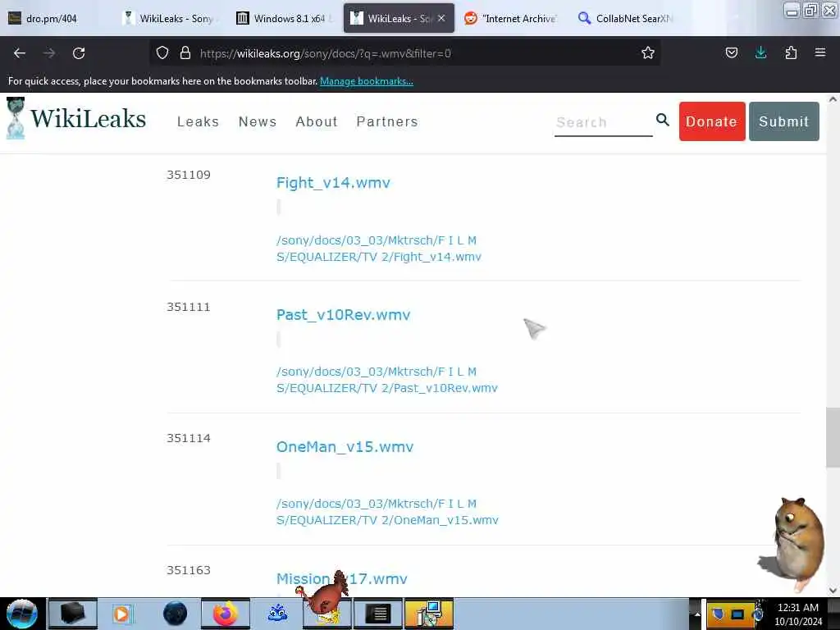
Task: Open the Fight_v14.wmv file link
Action: [x=333, y=183]
